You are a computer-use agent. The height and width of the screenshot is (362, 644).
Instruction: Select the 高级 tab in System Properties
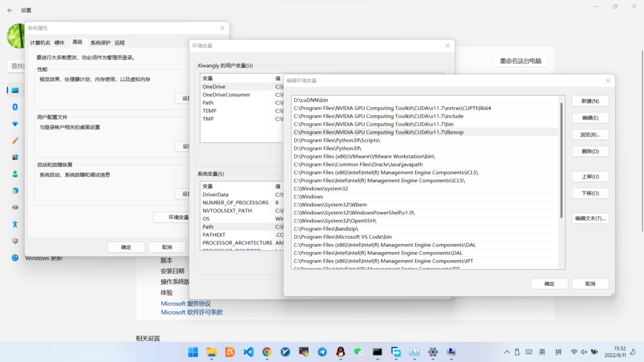tap(77, 42)
